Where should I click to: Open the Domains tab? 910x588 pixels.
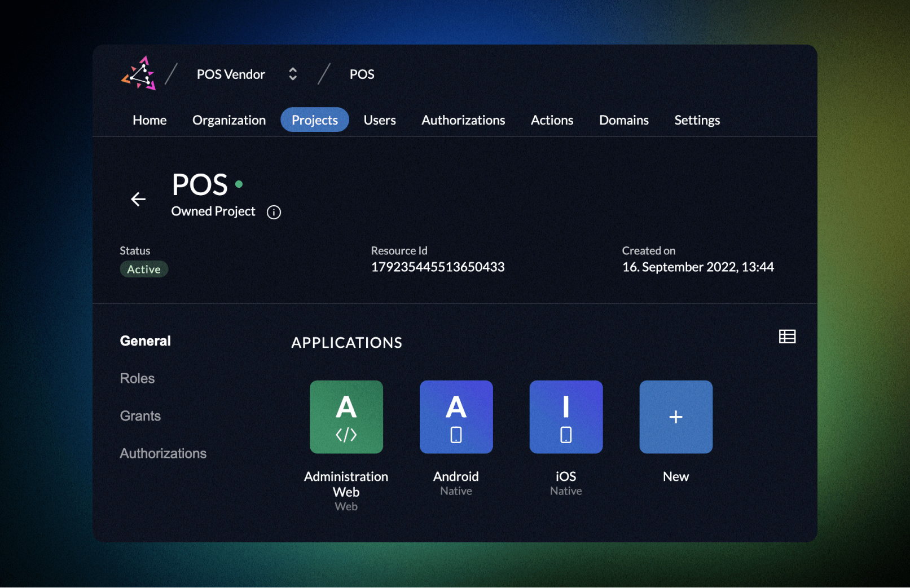[x=624, y=120]
